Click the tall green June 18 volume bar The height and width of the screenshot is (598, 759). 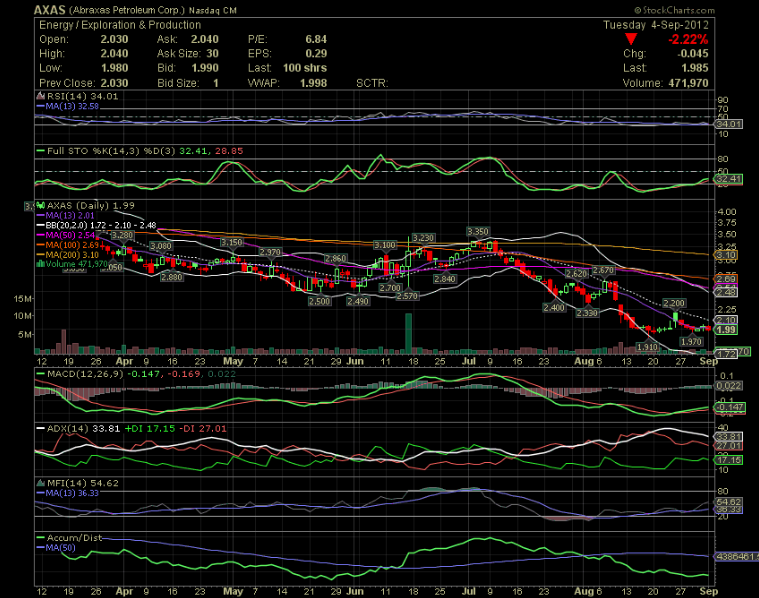click(x=409, y=334)
